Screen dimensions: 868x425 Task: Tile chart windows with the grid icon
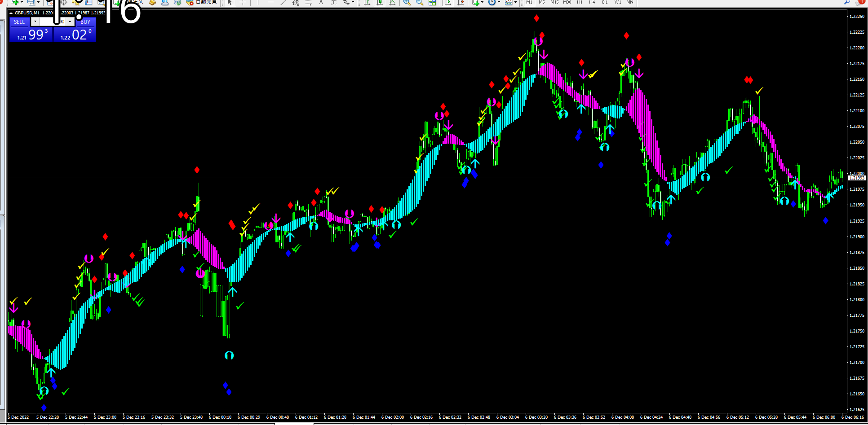(432, 2)
